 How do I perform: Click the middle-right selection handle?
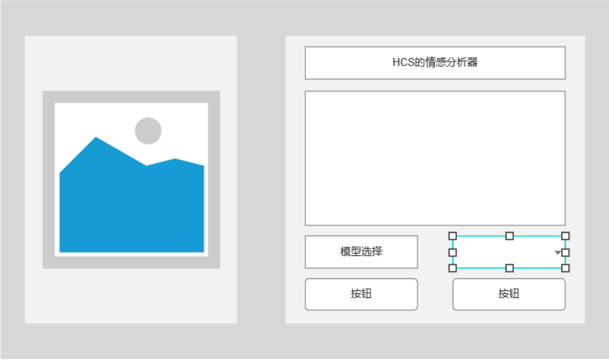coord(566,253)
